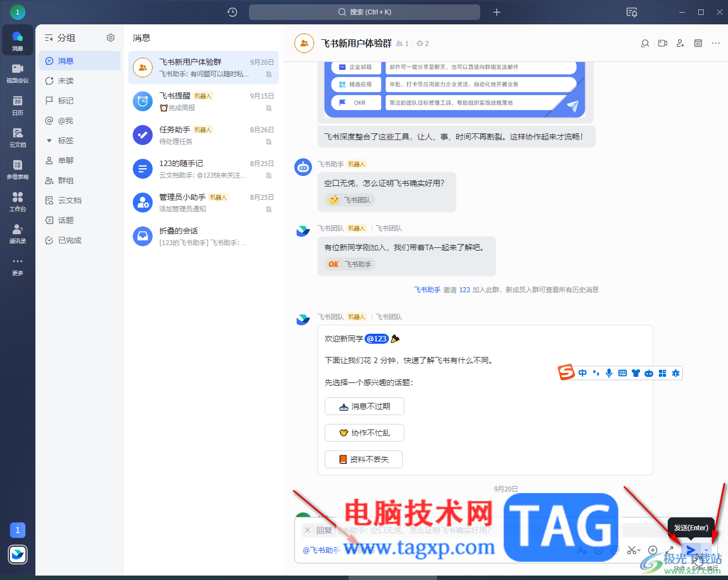Click the 飞书团队 reaction chip
The height and width of the screenshot is (580, 728).
click(350, 200)
